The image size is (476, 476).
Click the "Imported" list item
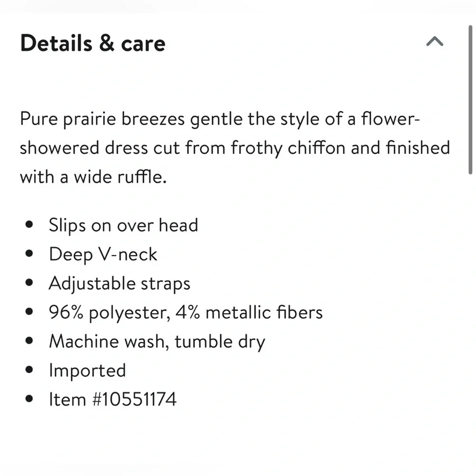(87, 370)
